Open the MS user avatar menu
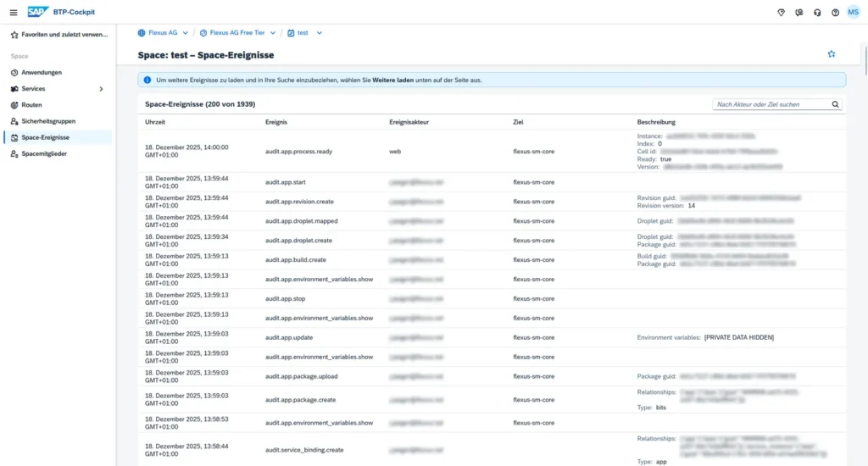Image resolution: width=868 pixels, height=466 pixels. coord(853,12)
